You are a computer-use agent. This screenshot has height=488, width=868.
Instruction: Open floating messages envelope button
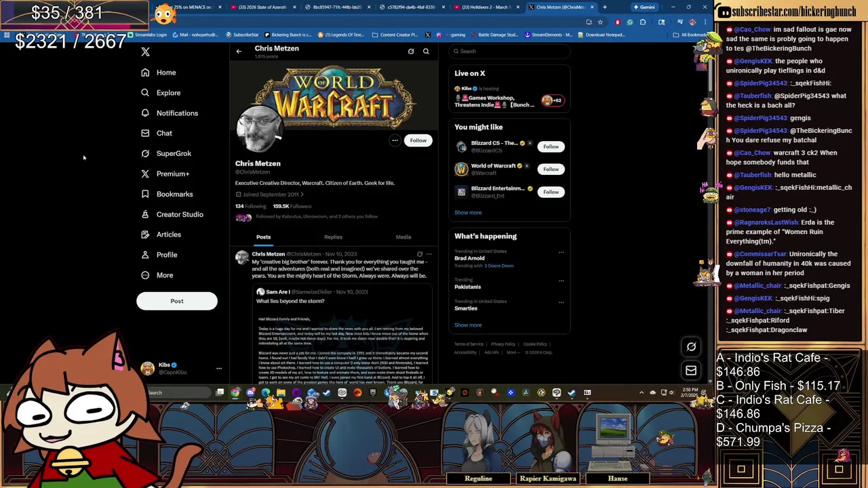point(691,371)
